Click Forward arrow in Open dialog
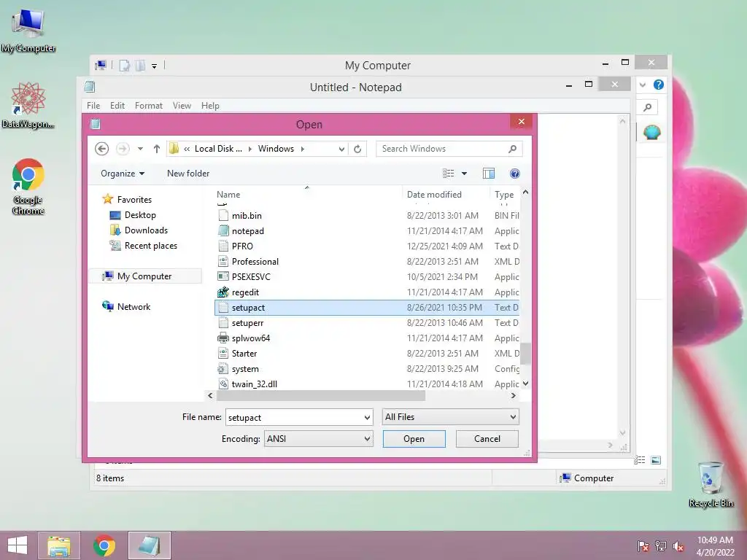 (x=123, y=149)
